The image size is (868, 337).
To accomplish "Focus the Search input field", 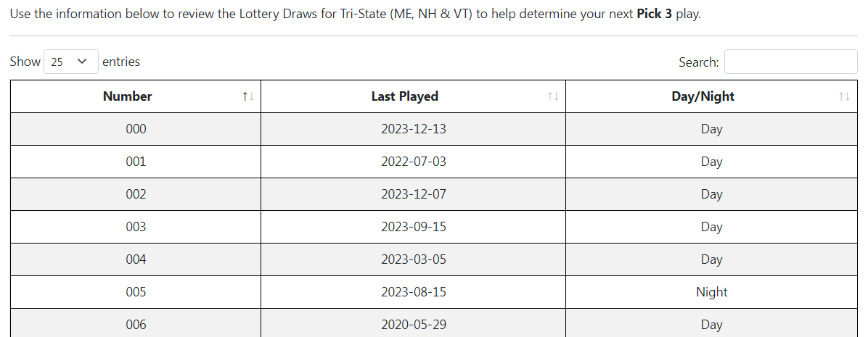I will tap(790, 62).
